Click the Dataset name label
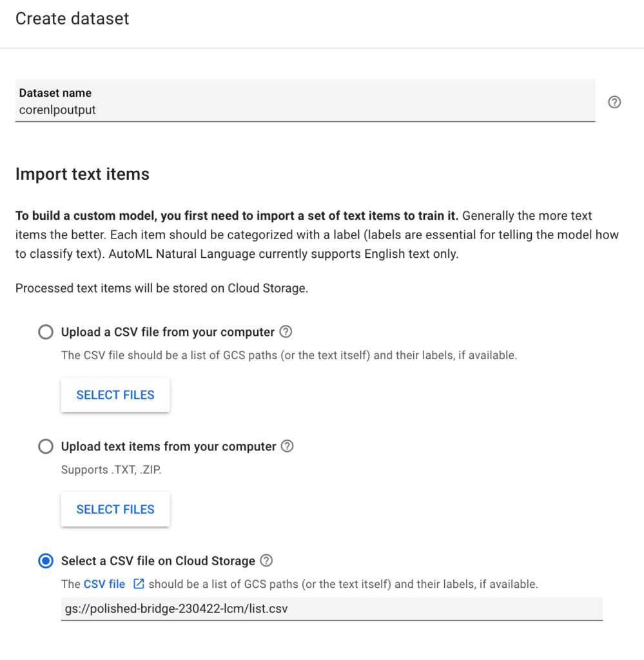The height and width of the screenshot is (660, 644). pos(55,93)
